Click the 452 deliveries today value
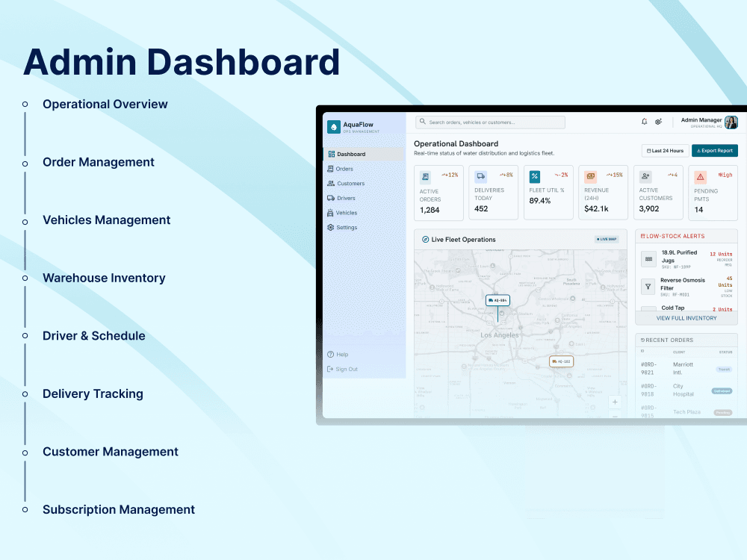 (481, 208)
